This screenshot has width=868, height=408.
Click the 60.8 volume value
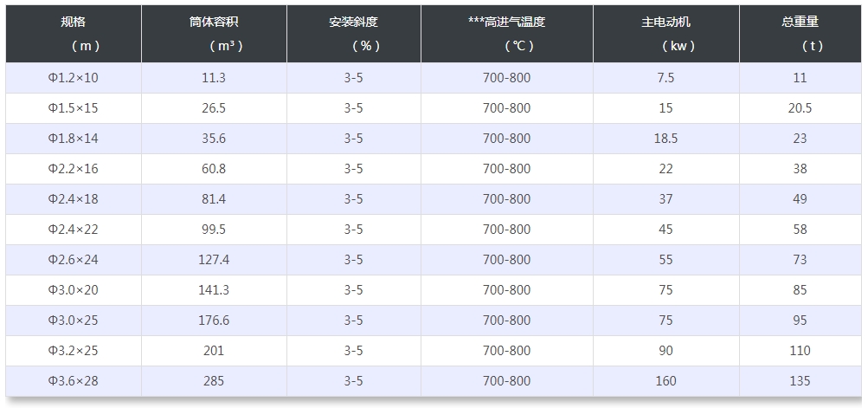tap(214, 169)
